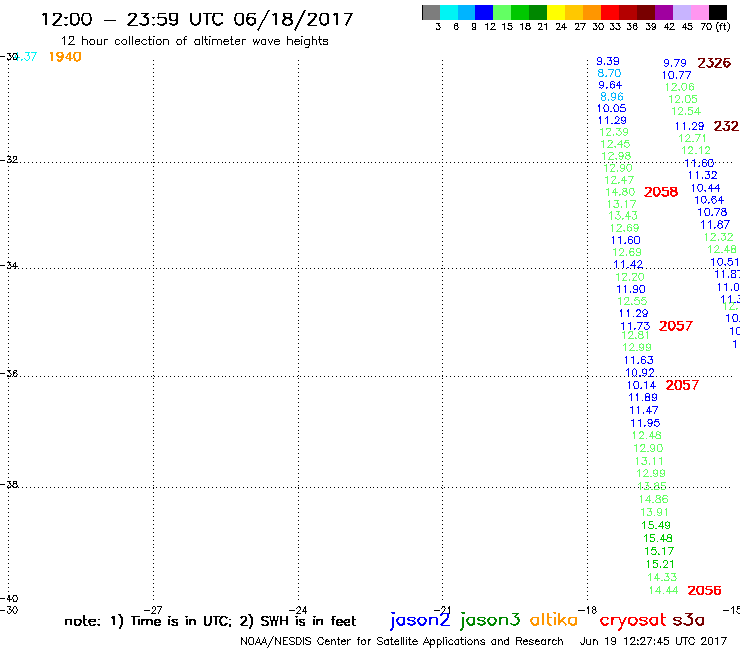Click the dark red 2326 time label
740x650 pixels.
pos(714,63)
